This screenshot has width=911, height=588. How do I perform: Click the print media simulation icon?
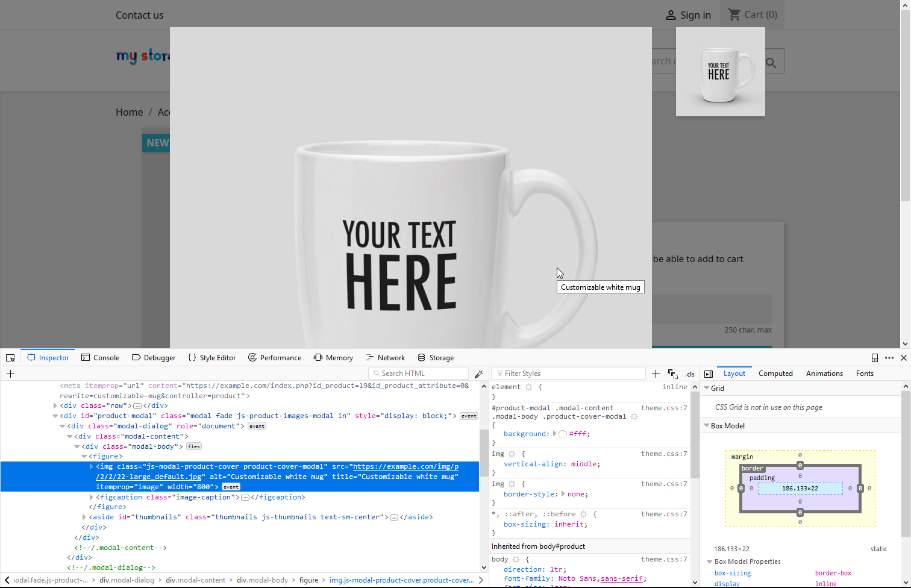672,374
